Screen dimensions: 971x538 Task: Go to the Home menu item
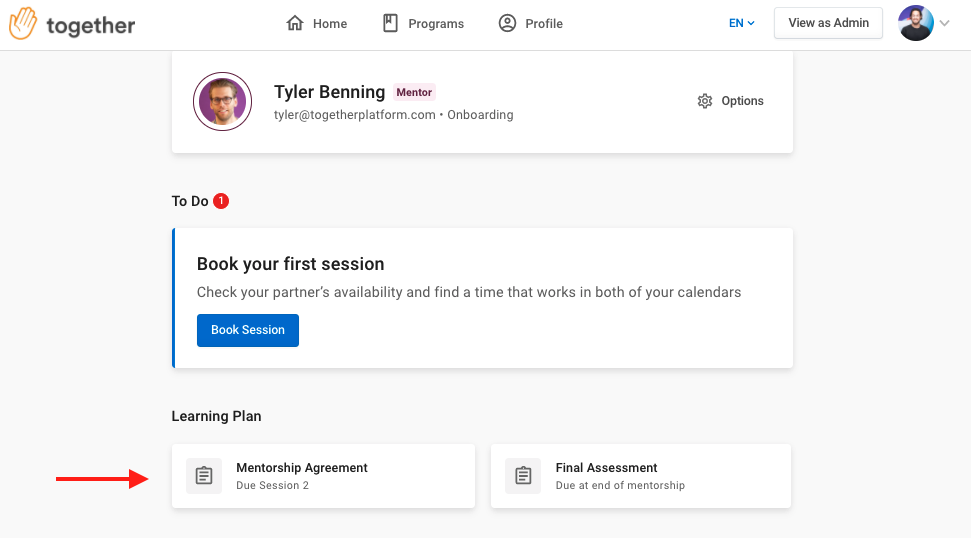316,23
